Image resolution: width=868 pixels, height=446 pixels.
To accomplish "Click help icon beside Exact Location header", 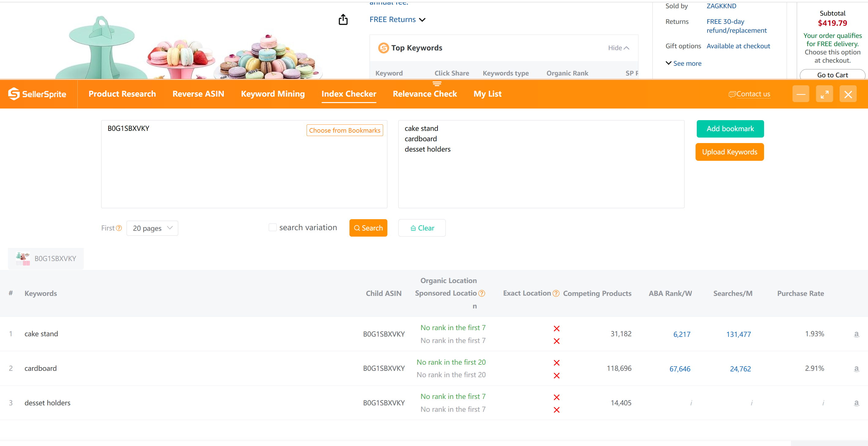I will pyautogui.click(x=556, y=293).
